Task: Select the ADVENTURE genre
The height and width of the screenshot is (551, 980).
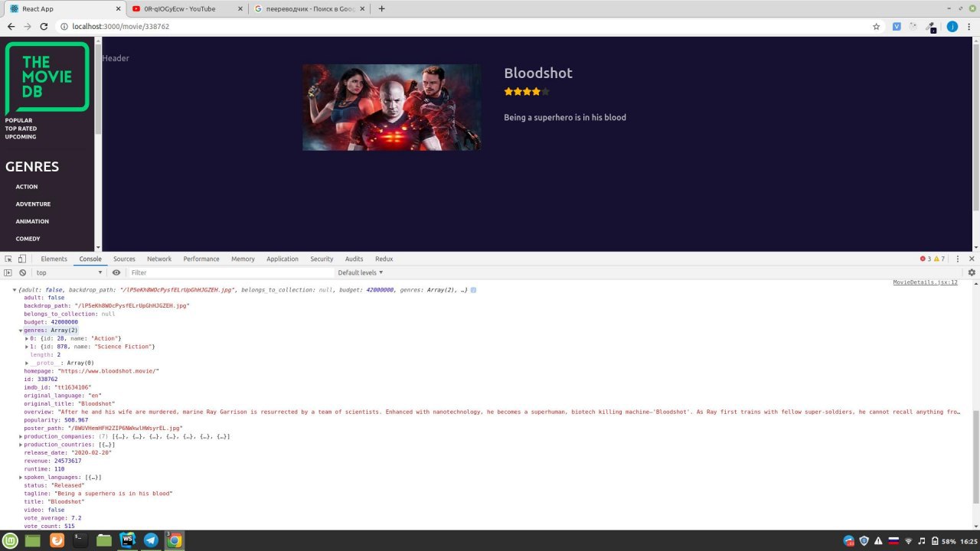Action: tap(33, 204)
